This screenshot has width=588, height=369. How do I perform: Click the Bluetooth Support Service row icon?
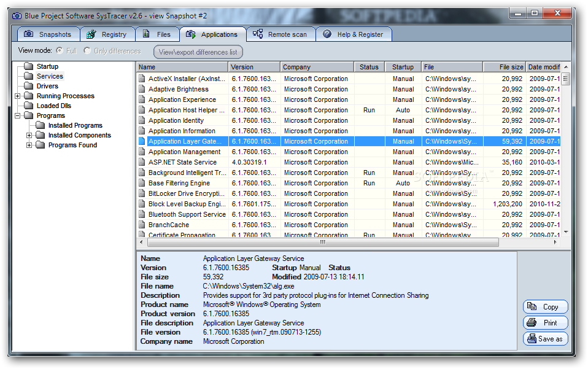tap(142, 214)
